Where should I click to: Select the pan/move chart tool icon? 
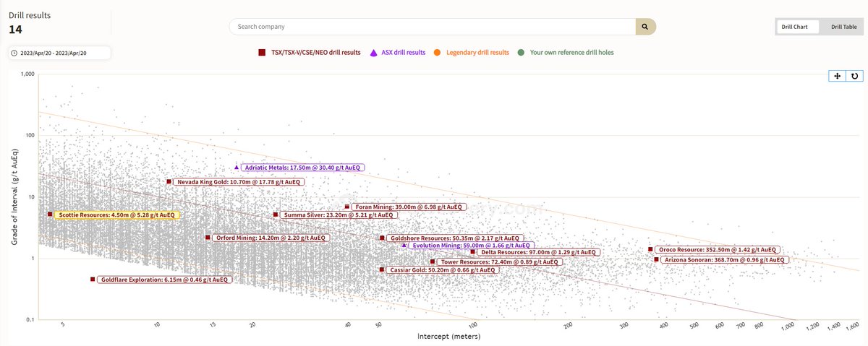pos(837,76)
